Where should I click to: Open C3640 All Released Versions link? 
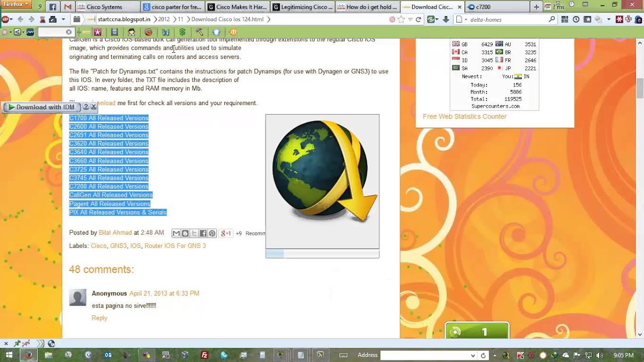point(109,152)
